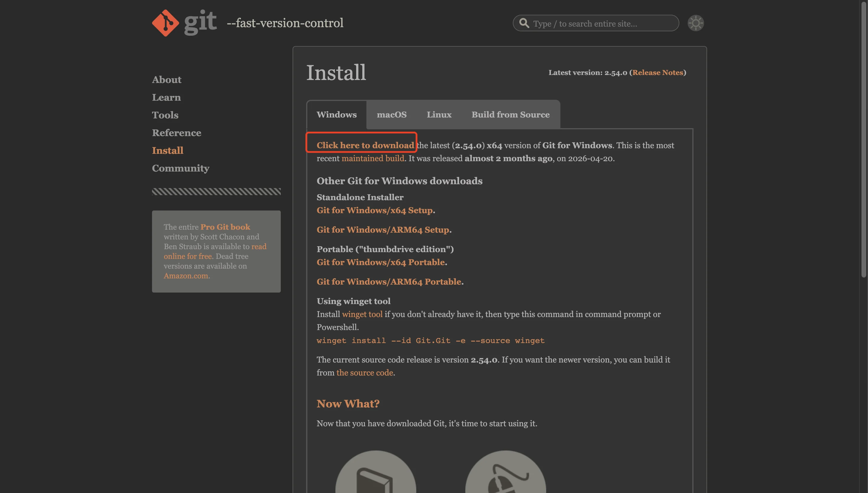Switch to the Windows tab
The height and width of the screenshot is (493, 868).
point(337,115)
